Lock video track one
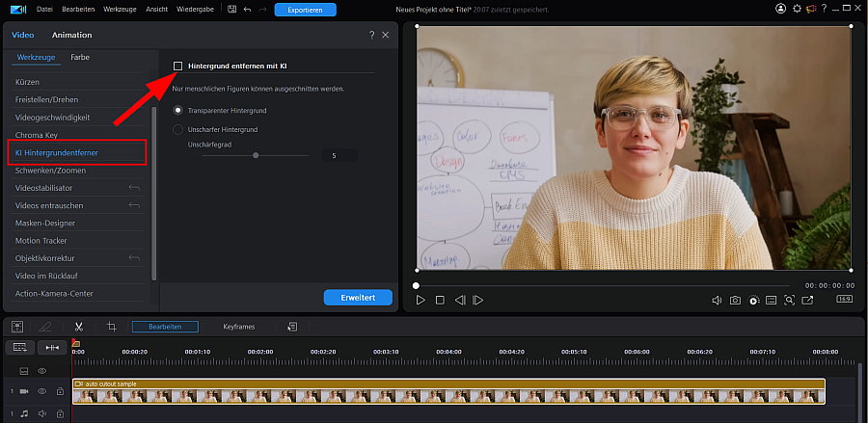 pos(60,391)
